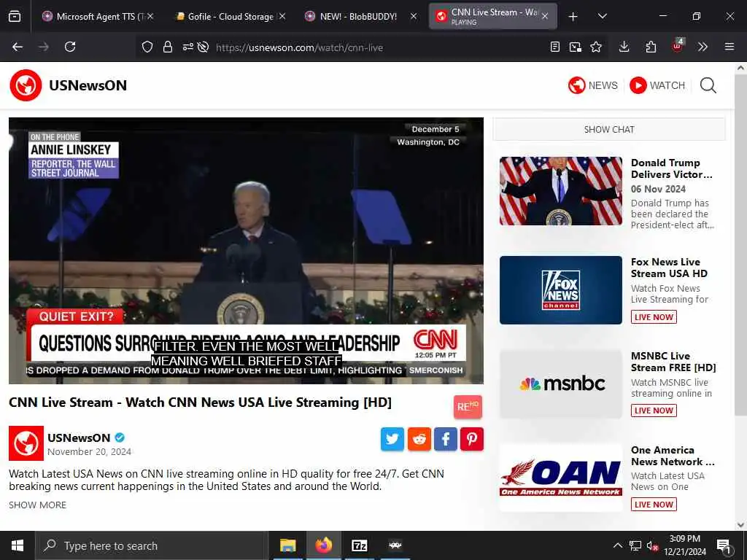Click the USNewsON channel avatar

coord(26,443)
